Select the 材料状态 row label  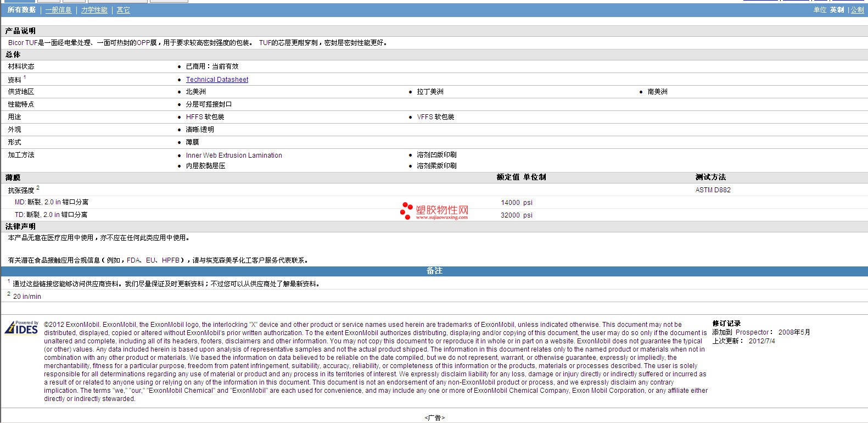[x=21, y=66]
